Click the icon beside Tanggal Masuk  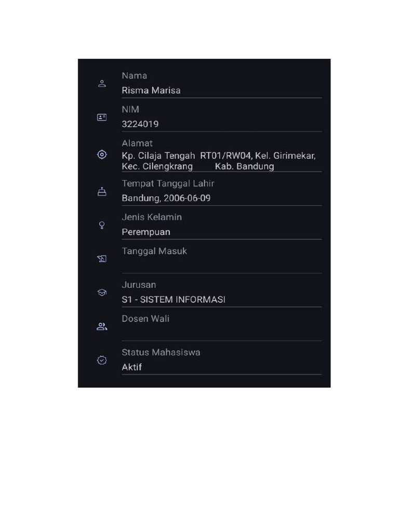coord(102,259)
